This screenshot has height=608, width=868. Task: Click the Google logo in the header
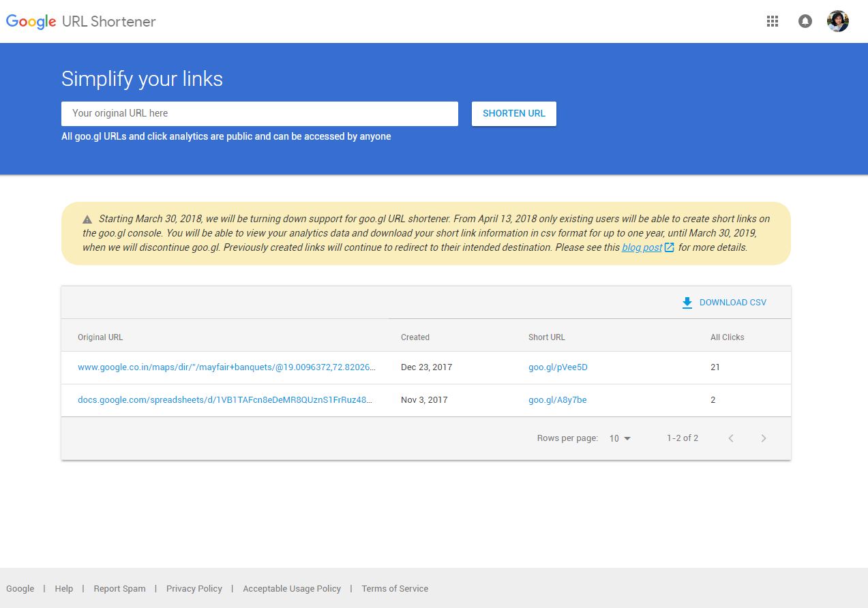(x=31, y=21)
